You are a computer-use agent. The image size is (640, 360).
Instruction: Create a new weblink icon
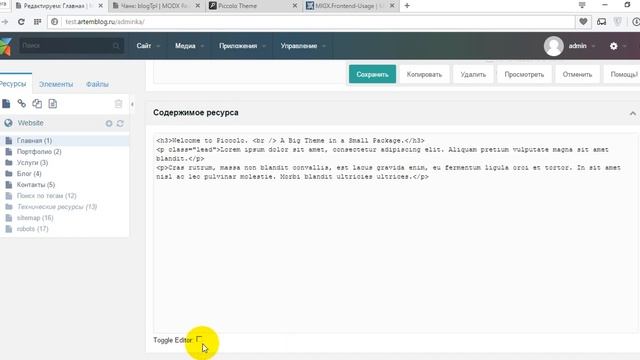(x=22, y=104)
